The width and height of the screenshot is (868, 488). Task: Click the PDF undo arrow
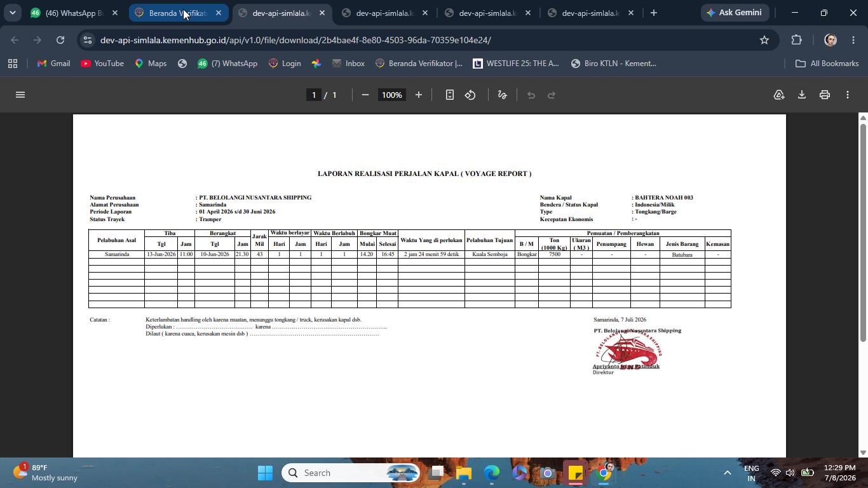(x=531, y=95)
